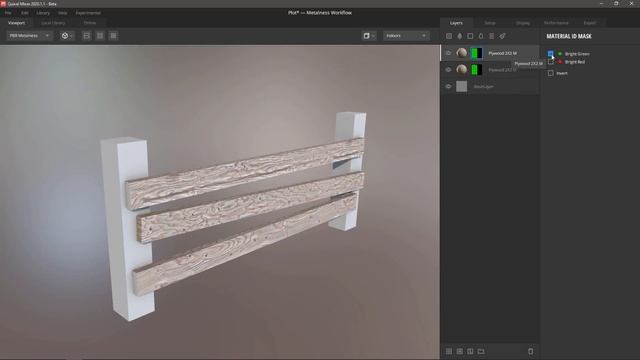This screenshot has height=360, width=640.
Task: Delete the selected layer with the trash icon
Action: 530,351
